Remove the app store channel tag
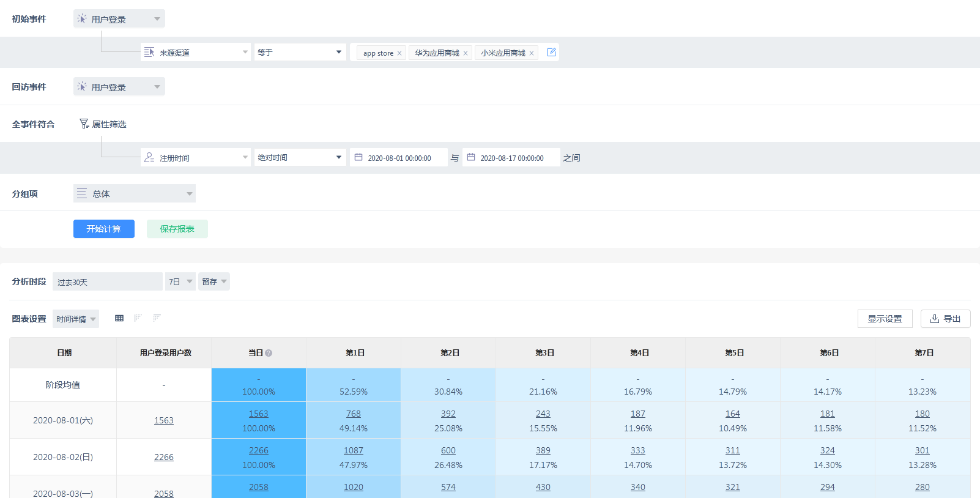The image size is (980, 498). click(399, 53)
